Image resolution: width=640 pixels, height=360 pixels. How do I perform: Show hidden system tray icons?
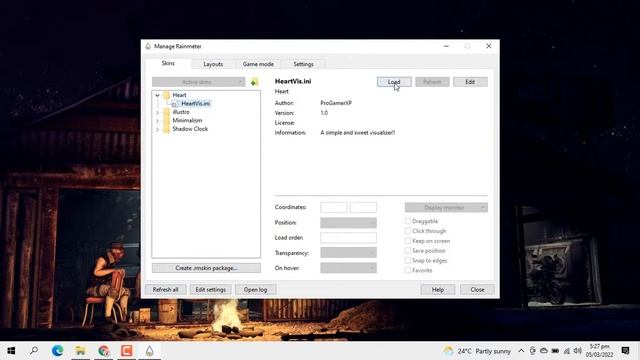click(x=521, y=351)
